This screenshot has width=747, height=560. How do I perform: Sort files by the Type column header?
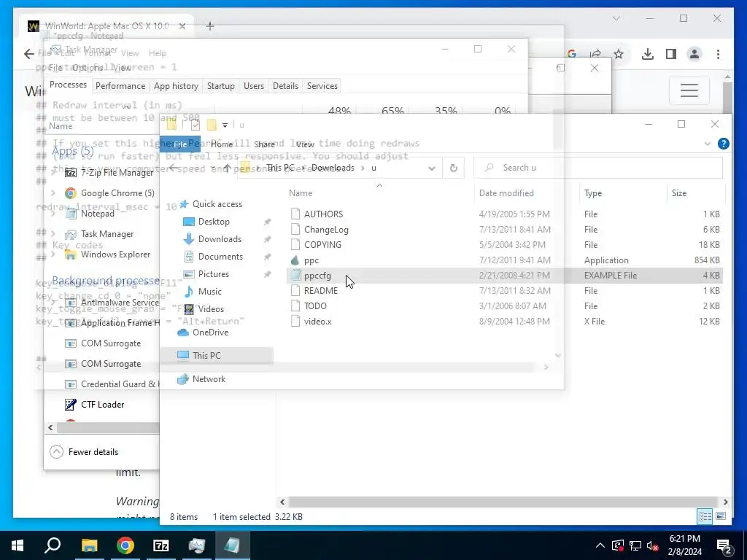[592, 192]
